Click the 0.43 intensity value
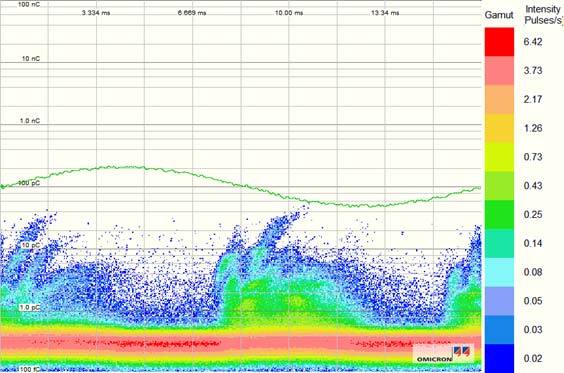 click(533, 186)
